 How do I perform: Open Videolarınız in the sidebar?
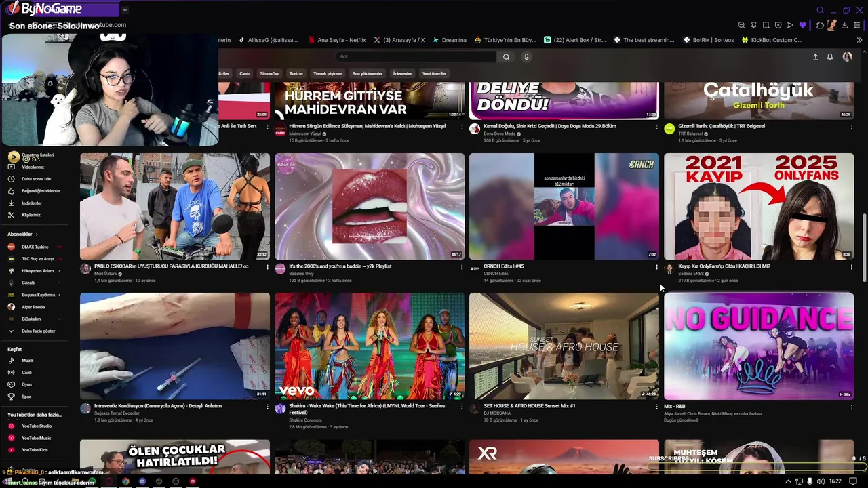33,167
